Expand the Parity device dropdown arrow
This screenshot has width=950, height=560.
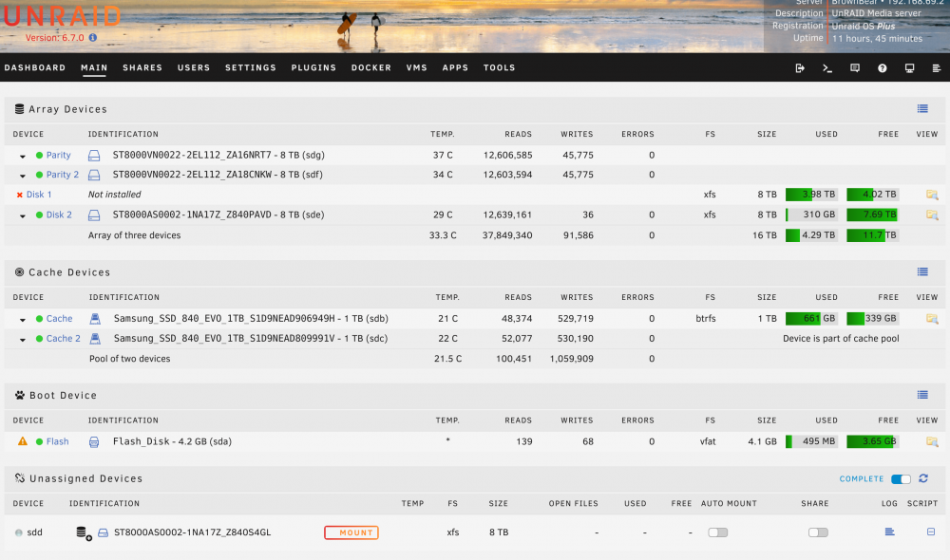pos(23,157)
